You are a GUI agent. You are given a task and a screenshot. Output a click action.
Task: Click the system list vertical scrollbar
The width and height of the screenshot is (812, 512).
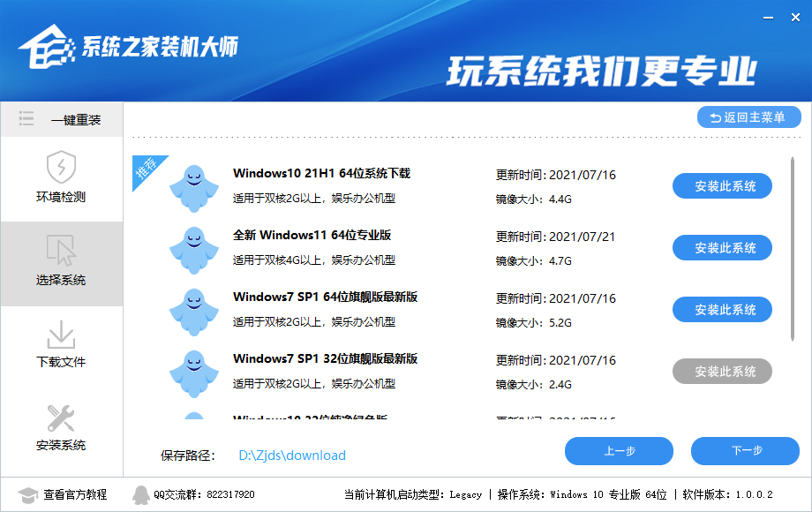coord(793,249)
